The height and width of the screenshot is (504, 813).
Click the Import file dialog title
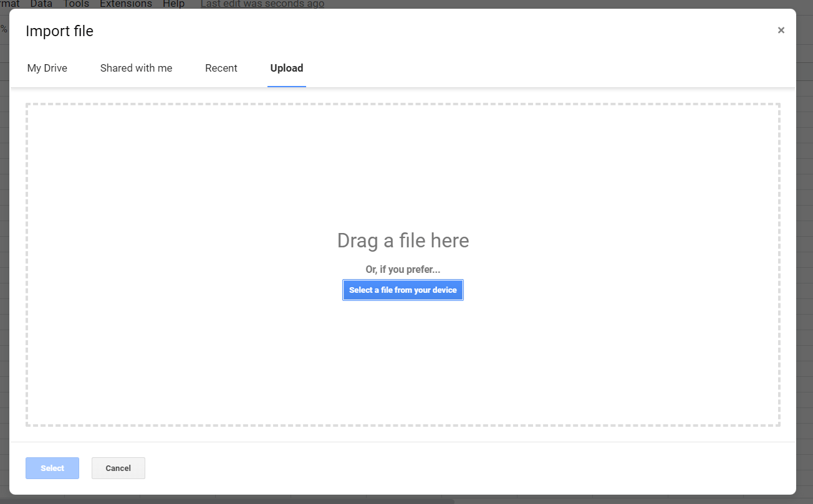[x=59, y=31]
